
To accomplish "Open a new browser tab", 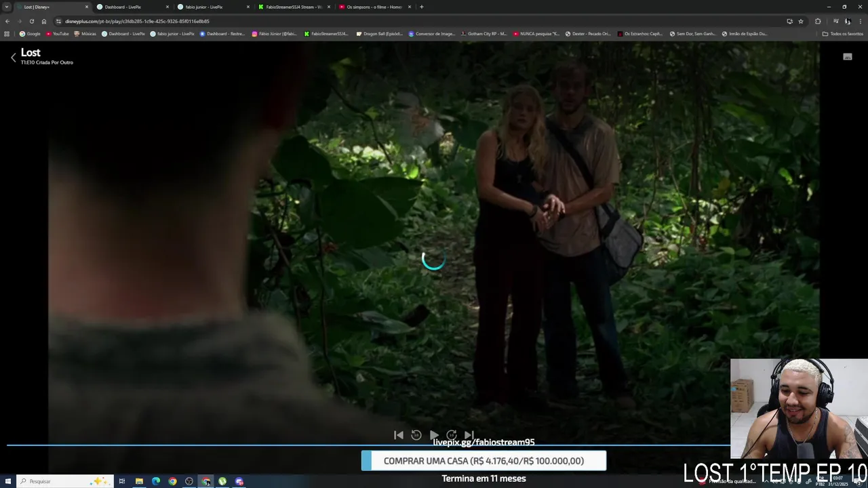I will tap(422, 7).
